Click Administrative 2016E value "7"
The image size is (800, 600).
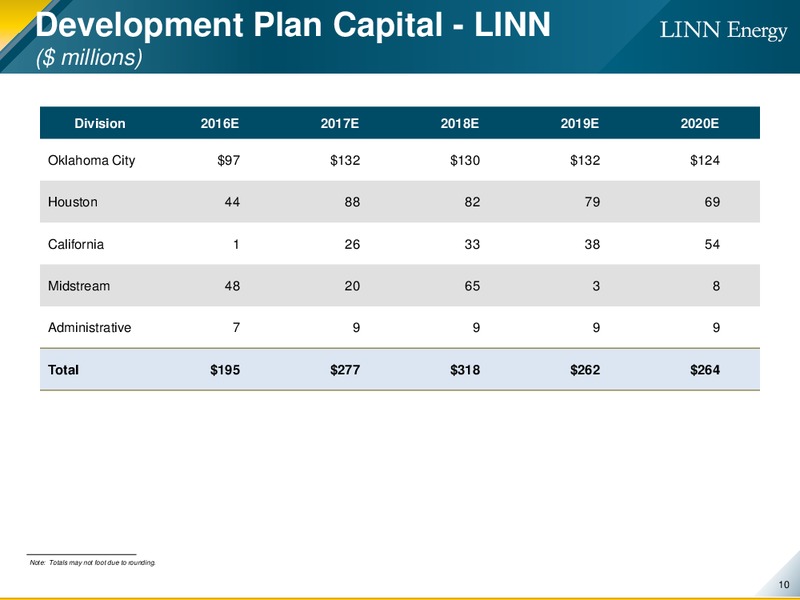(236, 328)
